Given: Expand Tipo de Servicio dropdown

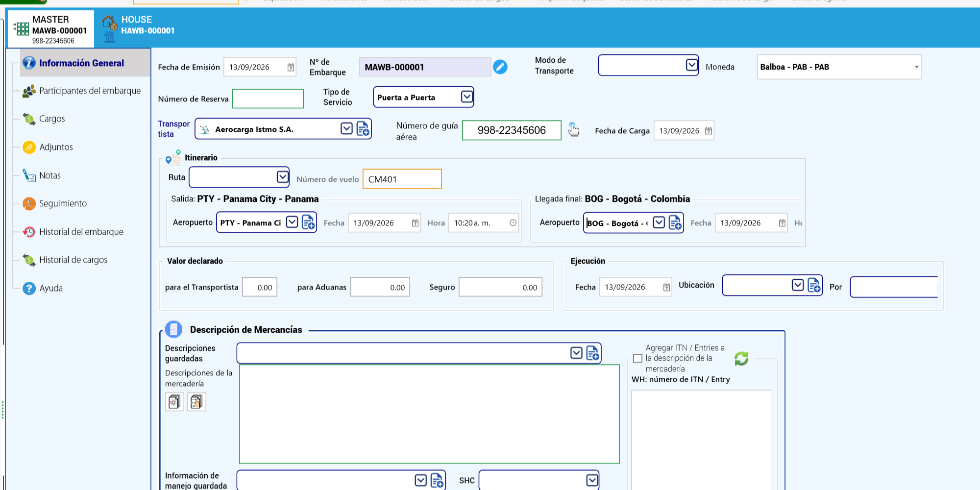Looking at the screenshot, I should (467, 97).
